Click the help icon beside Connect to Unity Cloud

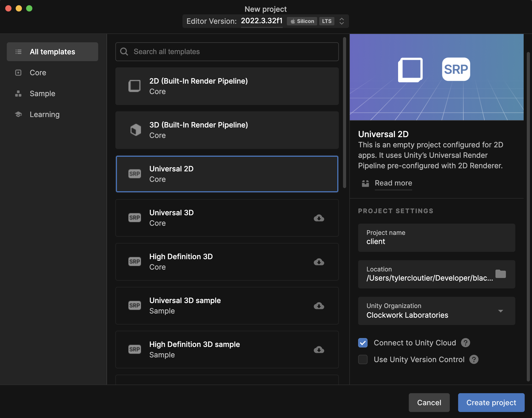coord(465,343)
